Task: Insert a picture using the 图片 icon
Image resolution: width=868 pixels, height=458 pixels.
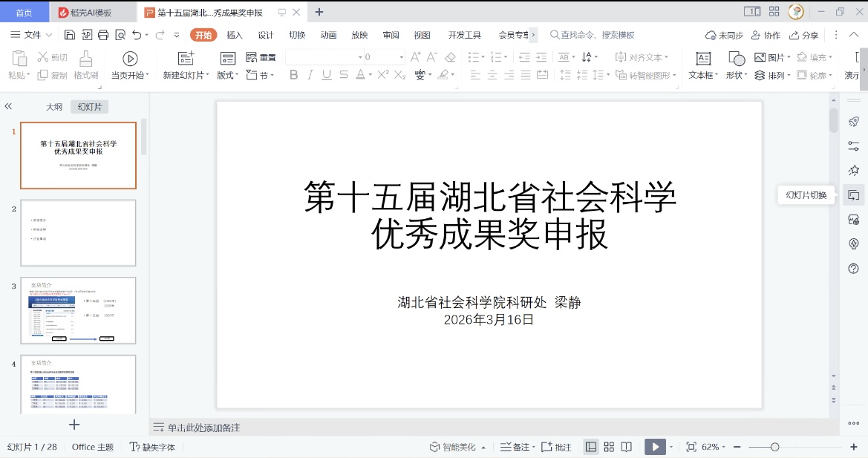Action: [768, 56]
